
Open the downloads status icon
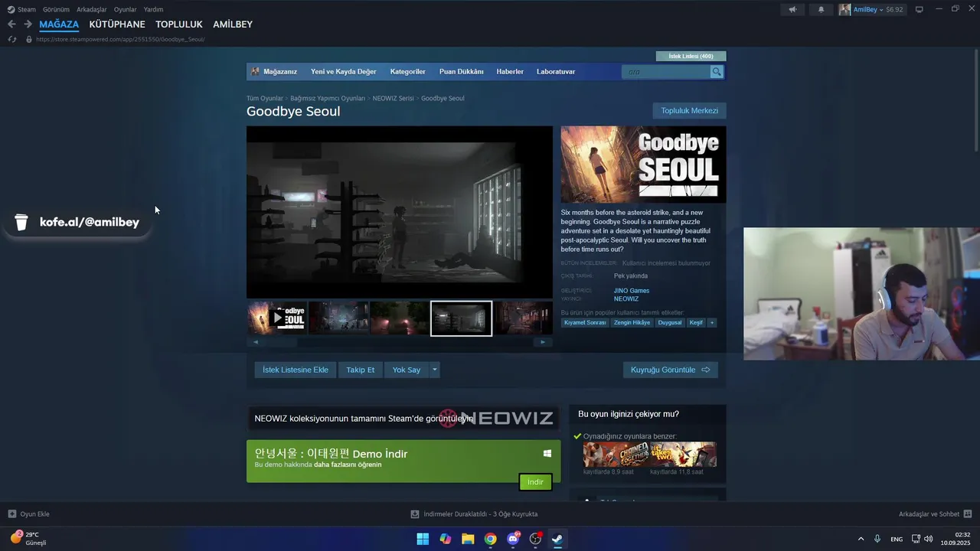(x=415, y=514)
